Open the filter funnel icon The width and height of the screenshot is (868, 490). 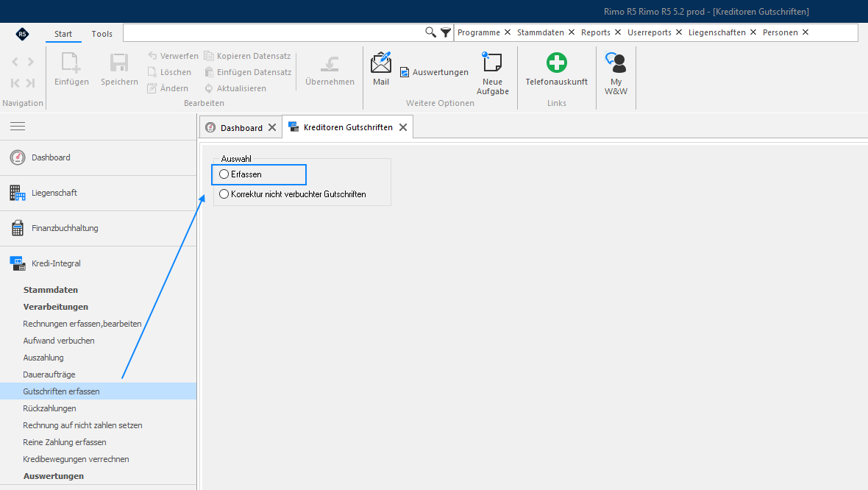[445, 32]
